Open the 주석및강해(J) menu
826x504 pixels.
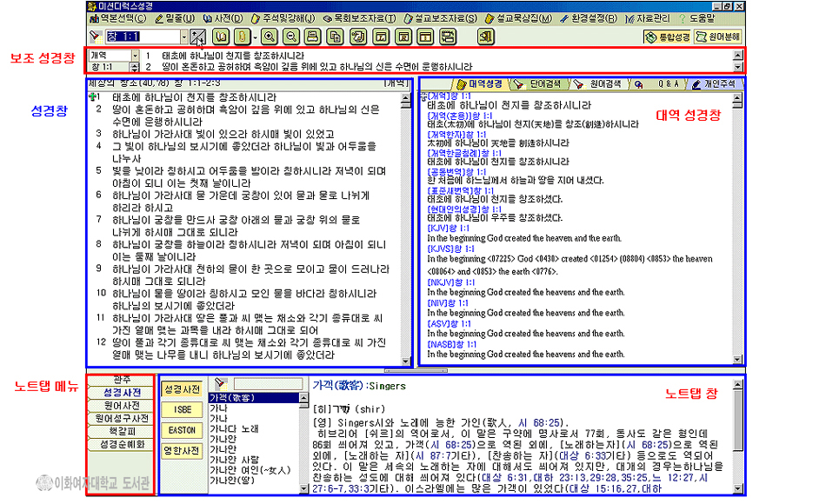coord(283,18)
